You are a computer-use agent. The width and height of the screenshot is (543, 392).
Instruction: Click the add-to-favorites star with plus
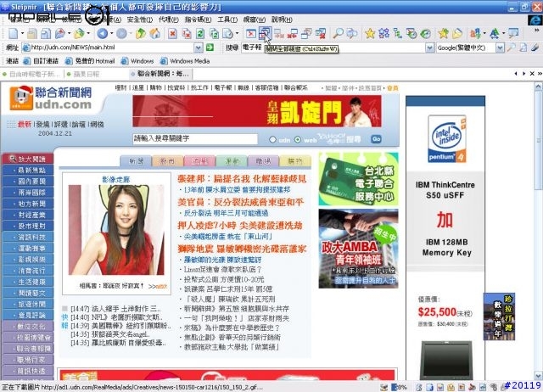coord(443,34)
